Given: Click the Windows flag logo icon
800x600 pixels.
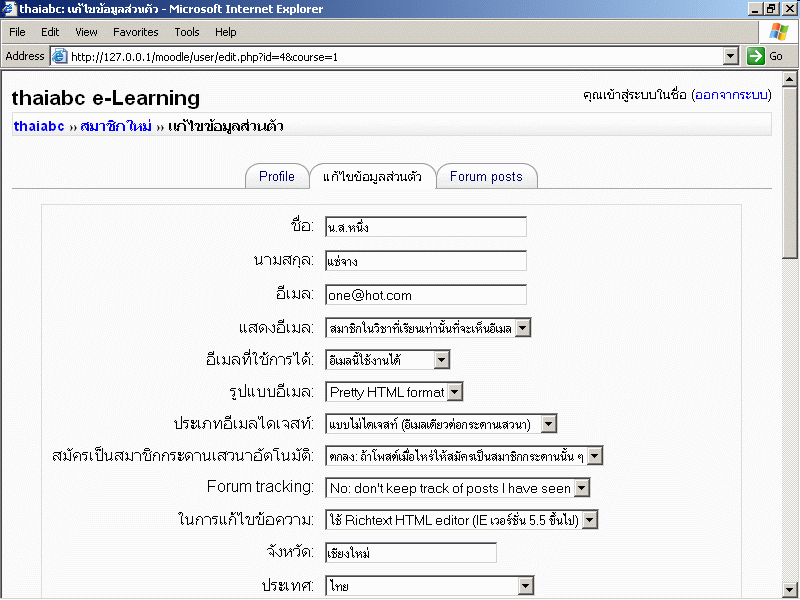Looking at the screenshot, I should tap(778, 32).
